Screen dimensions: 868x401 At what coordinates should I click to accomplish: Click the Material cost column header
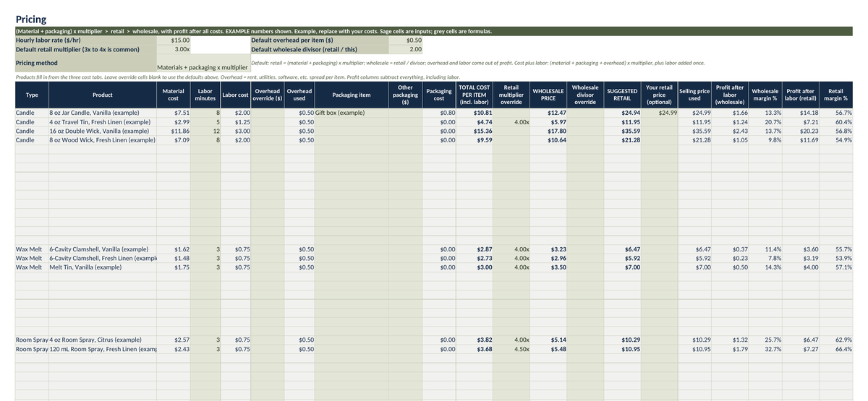click(x=174, y=95)
